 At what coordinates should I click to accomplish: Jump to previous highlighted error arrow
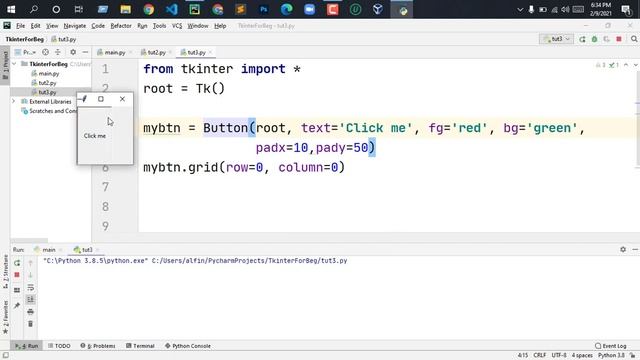point(626,65)
